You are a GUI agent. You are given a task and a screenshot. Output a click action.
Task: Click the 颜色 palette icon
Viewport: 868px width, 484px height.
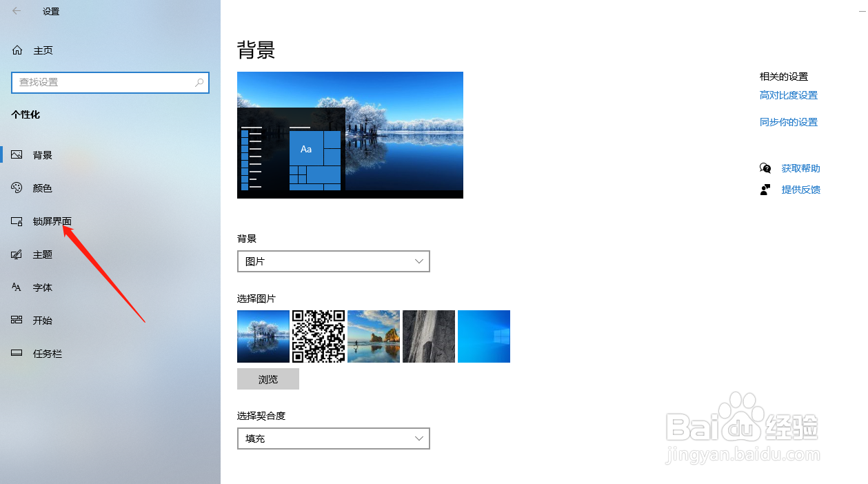click(x=17, y=188)
